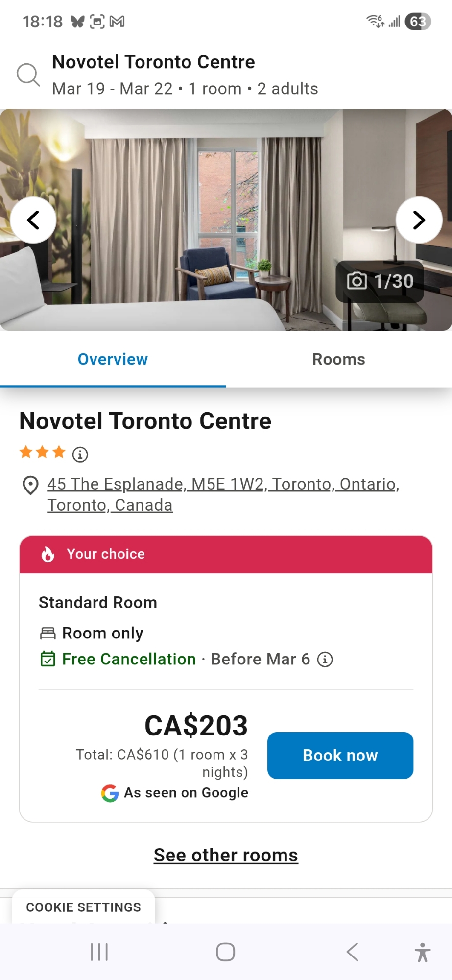This screenshot has height=980, width=452.
Task: Open the photo gallery counter 1/30
Action: click(380, 281)
